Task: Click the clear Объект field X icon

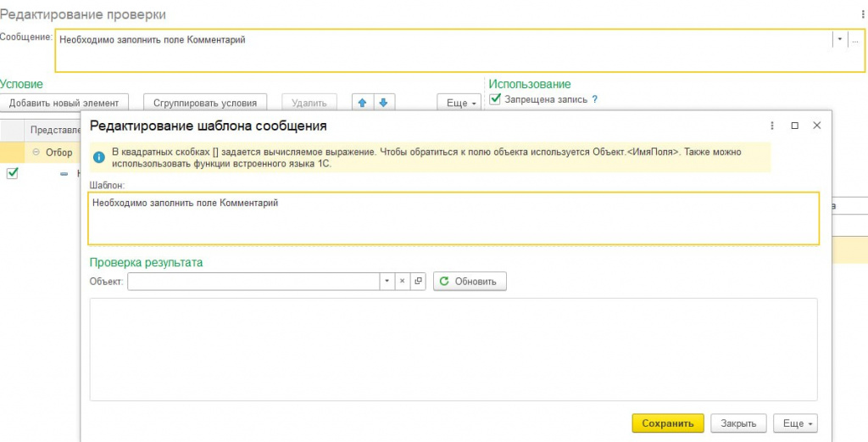Action: click(x=403, y=281)
